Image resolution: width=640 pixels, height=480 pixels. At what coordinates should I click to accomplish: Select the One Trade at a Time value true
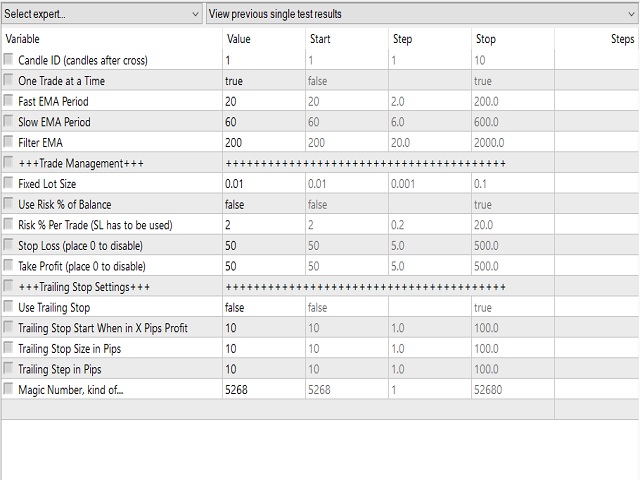pyautogui.click(x=264, y=81)
